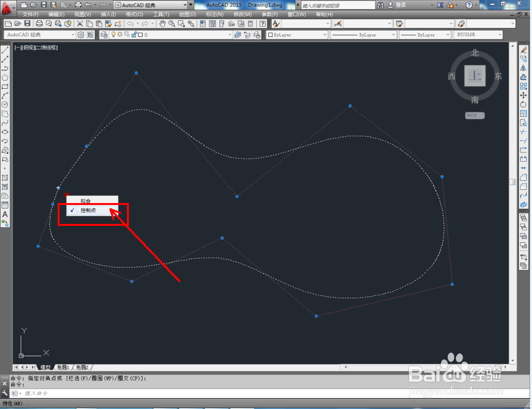Switch to the 布局1 tab
This screenshot has height=409, width=532.
(x=63, y=368)
